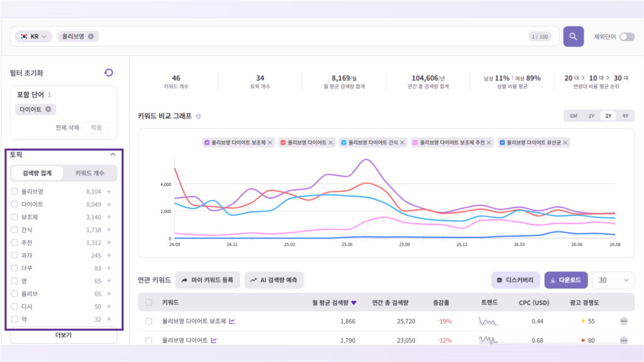Screen dimensions: 644x362
Task: Select the 6M graph period
Action: (x=574, y=116)
